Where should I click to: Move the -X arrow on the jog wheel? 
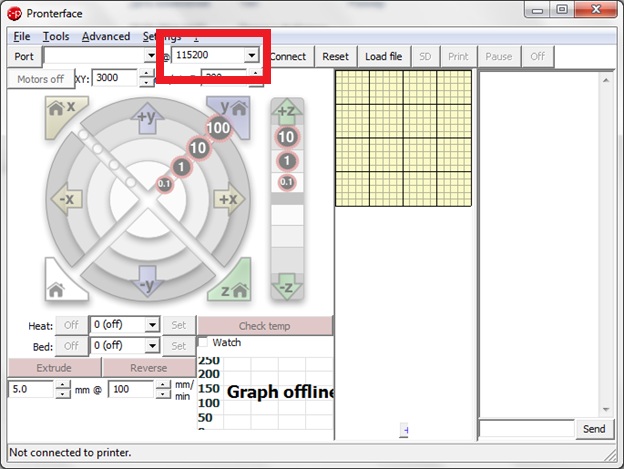click(67, 199)
